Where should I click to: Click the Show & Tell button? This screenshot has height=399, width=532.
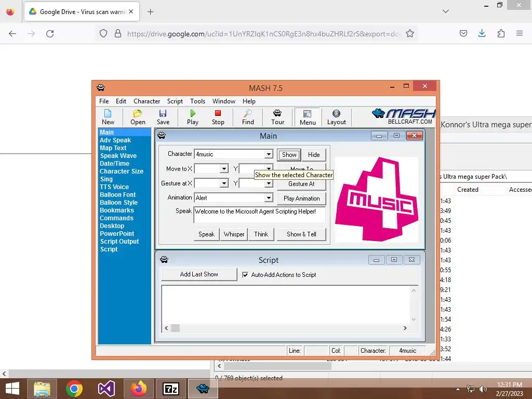click(301, 234)
